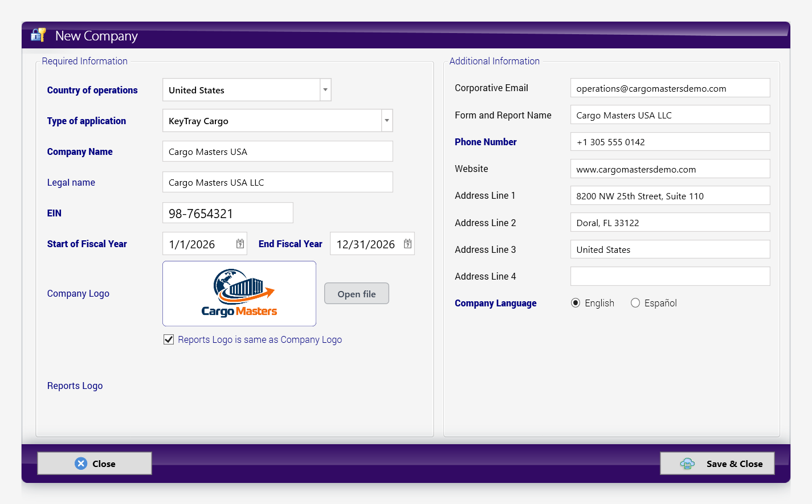Click the Form and Report Name field

[670, 115]
